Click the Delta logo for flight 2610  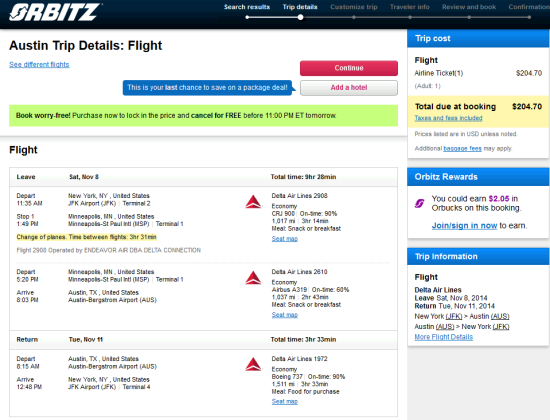253,278
